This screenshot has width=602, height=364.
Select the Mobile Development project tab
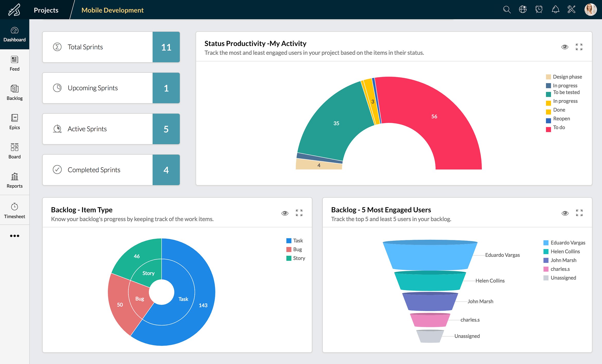coord(112,10)
